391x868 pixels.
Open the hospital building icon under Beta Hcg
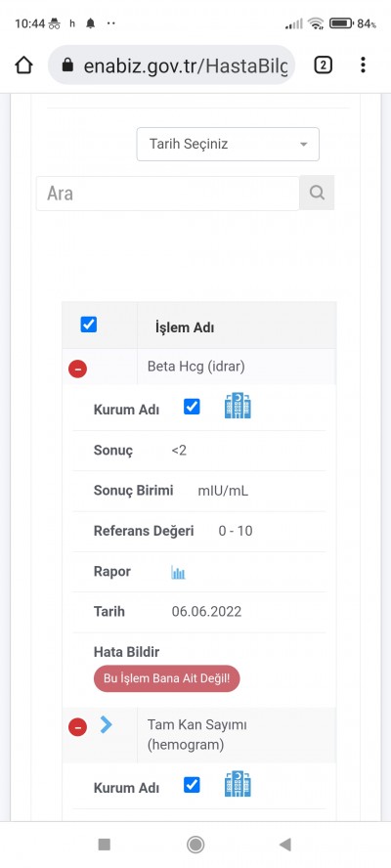coord(238,406)
